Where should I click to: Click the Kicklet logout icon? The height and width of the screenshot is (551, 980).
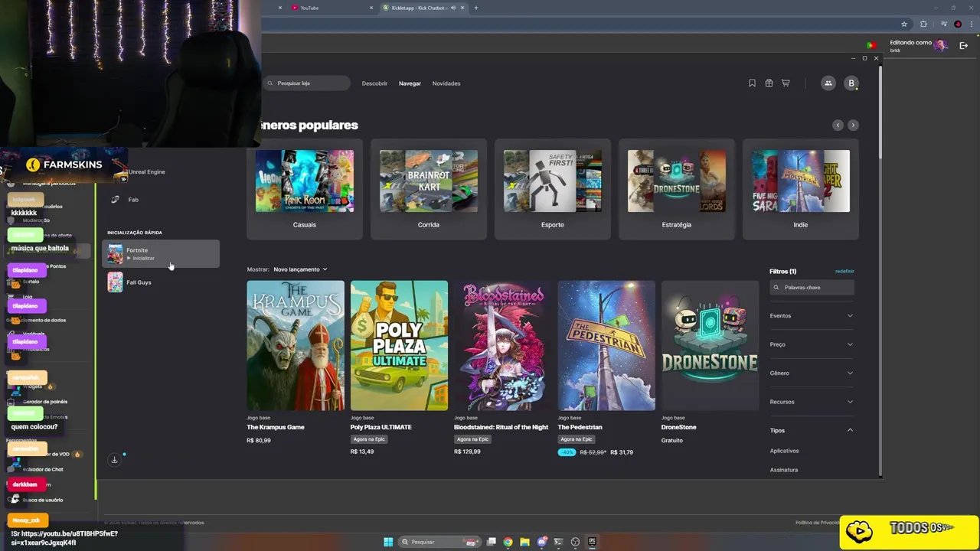pos(963,46)
